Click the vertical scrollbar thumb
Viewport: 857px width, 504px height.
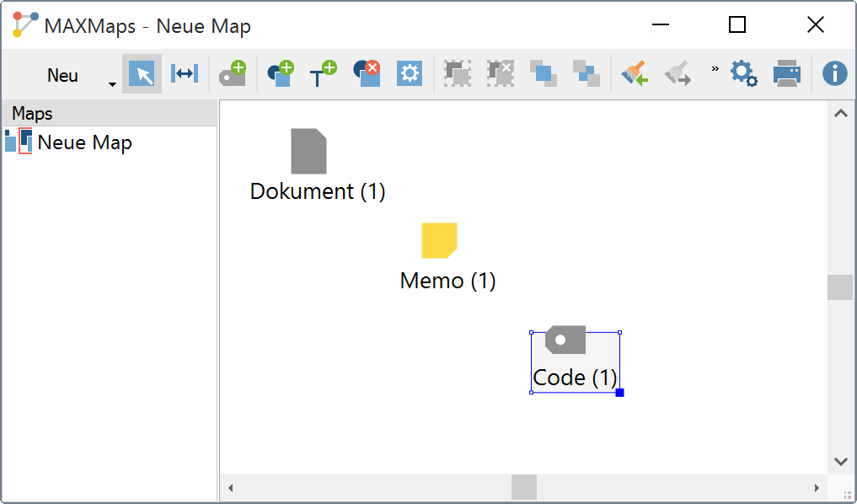841,287
